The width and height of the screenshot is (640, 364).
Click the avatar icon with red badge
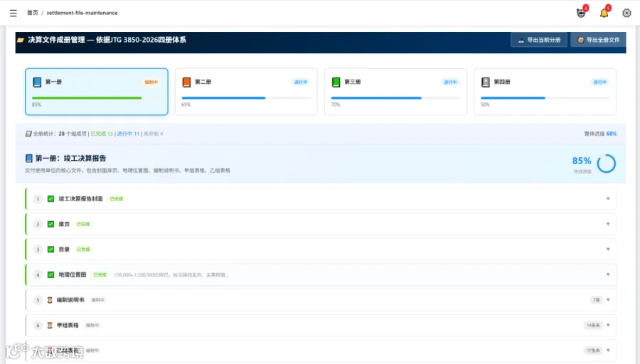tap(581, 13)
